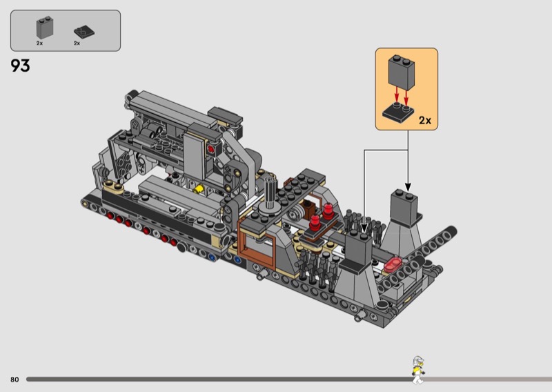This screenshot has width=552, height=392.
Task: Click the 2x quantity label in callout
Action: tap(424, 120)
